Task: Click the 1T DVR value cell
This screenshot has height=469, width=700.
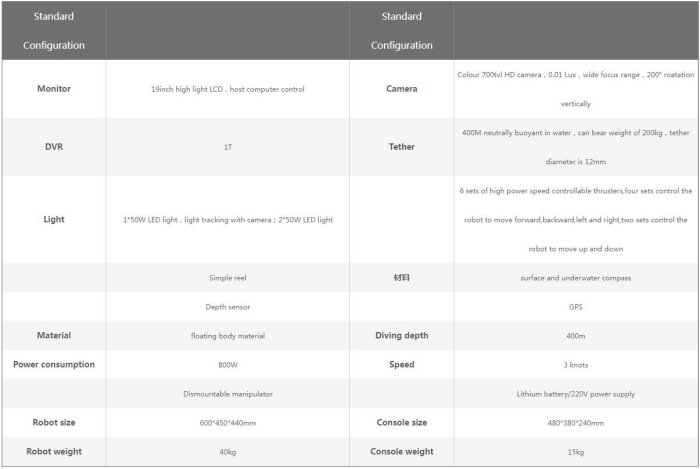Action: click(x=228, y=147)
